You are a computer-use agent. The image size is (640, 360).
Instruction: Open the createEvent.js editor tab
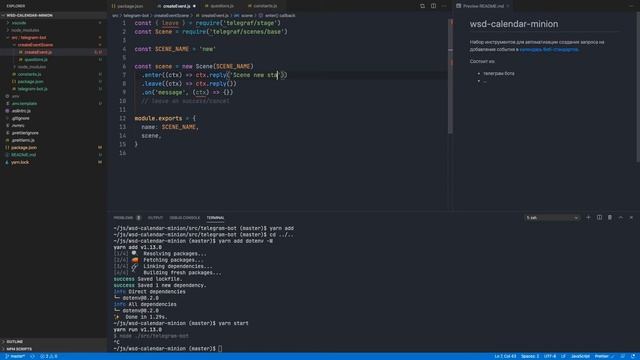[176, 6]
